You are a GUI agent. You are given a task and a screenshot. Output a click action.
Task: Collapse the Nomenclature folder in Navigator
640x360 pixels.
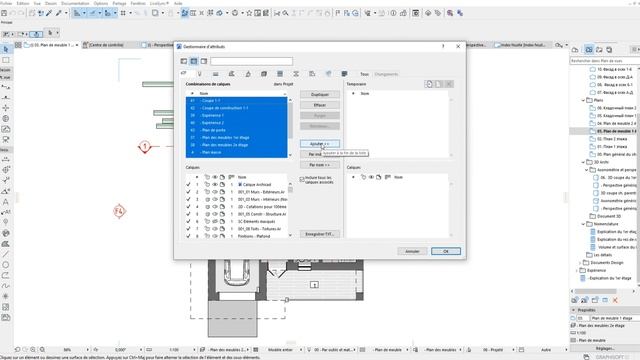pos(583,224)
